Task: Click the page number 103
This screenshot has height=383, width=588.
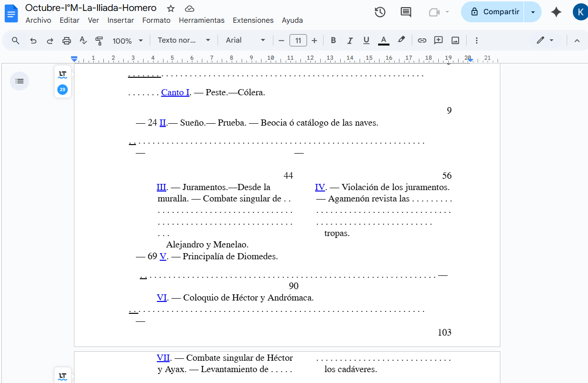Action: point(444,332)
